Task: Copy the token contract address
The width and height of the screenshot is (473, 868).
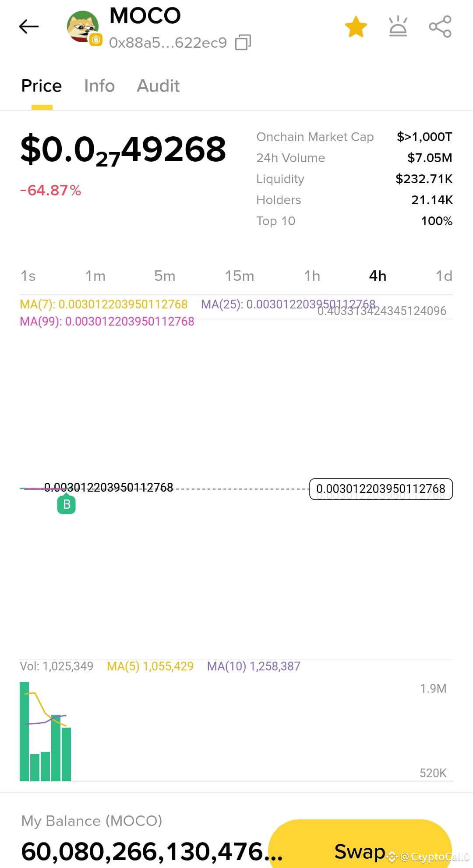Action: [243, 42]
